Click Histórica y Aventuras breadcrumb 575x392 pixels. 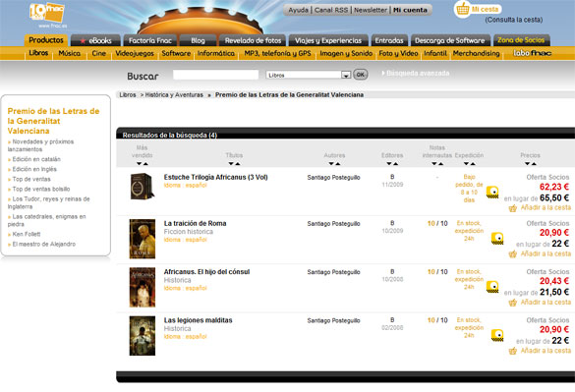(174, 94)
